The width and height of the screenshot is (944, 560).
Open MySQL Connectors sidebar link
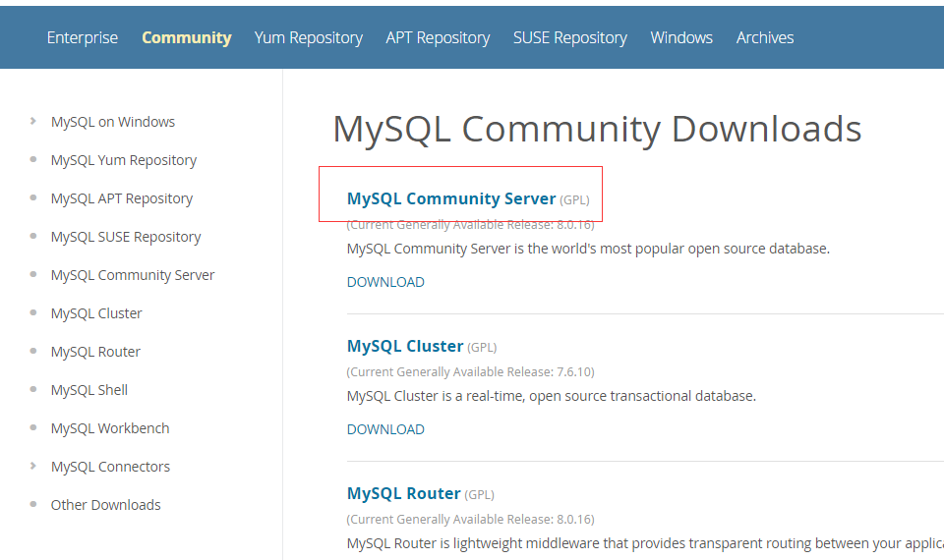110,467
